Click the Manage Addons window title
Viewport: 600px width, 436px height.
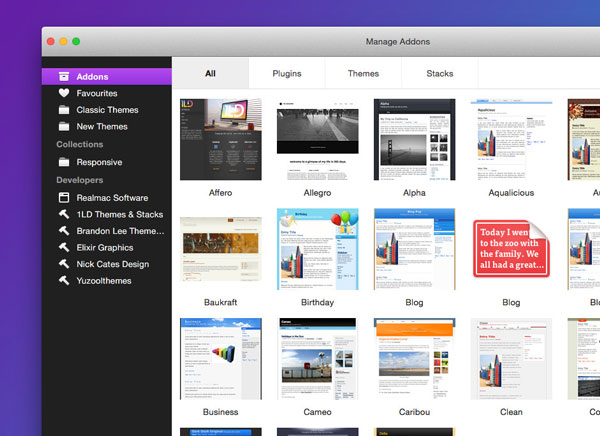tap(398, 41)
